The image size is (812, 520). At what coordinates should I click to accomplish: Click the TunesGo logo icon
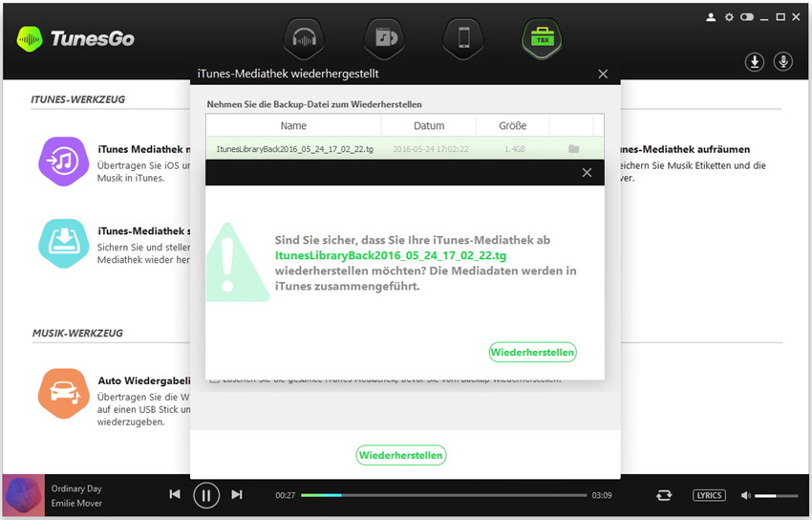30,39
